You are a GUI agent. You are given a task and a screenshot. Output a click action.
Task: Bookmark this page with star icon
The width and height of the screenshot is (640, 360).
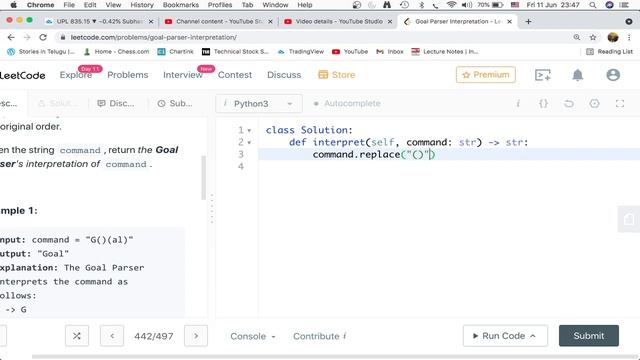click(x=593, y=37)
